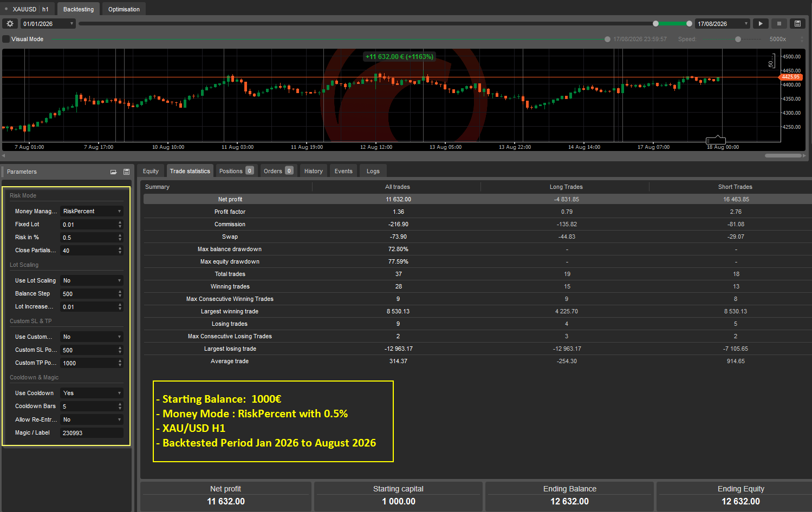This screenshot has height=512, width=812.
Task: Click the Cooldown Bars value field
Action: 88,406
